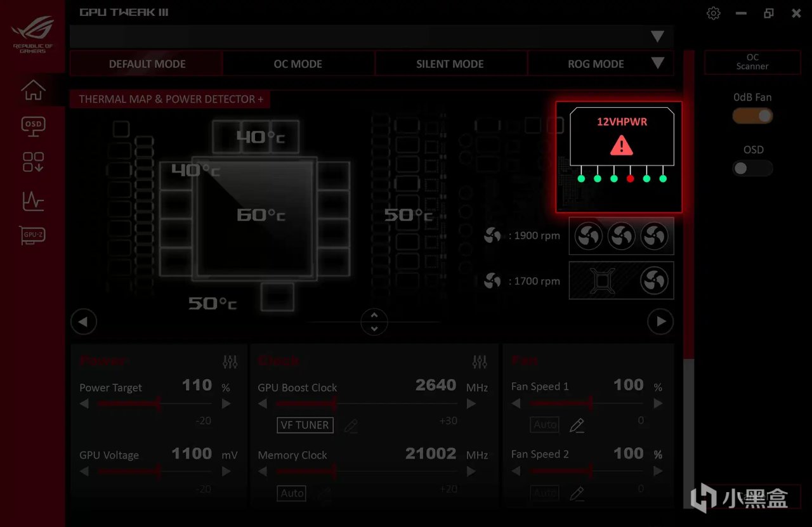Viewport: 812px width, 527px height.
Task: Switch to DEFAULT MODE tab
Action: click(147, 64)
